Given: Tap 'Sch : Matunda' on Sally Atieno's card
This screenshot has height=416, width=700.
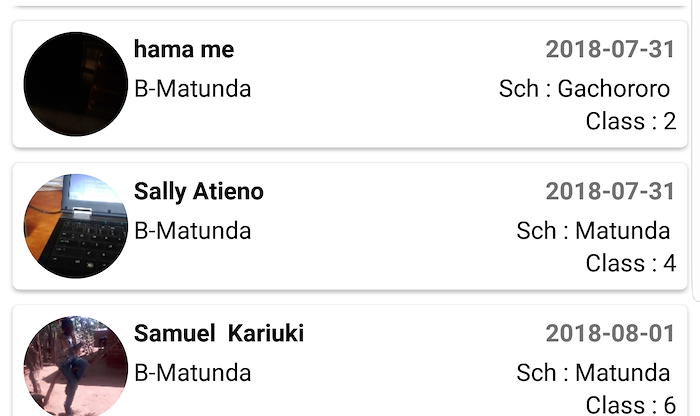Looking at the screenshot, I should (x=593, y=231).
